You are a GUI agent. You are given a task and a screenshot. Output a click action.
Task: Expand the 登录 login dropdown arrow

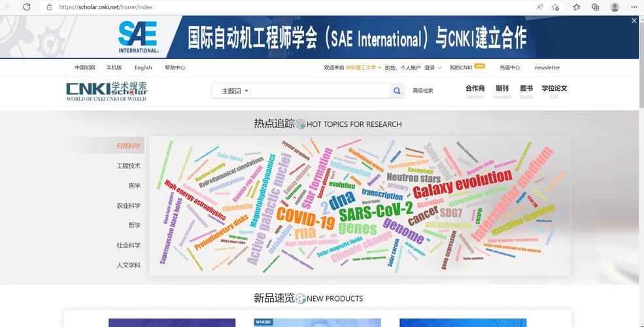[439, 68]
